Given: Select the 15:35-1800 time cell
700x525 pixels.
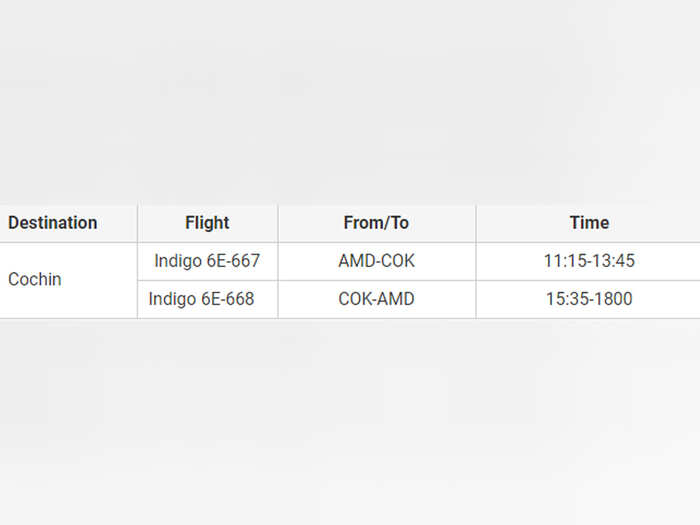Looking at the screenshot, I should click(588, 300).
